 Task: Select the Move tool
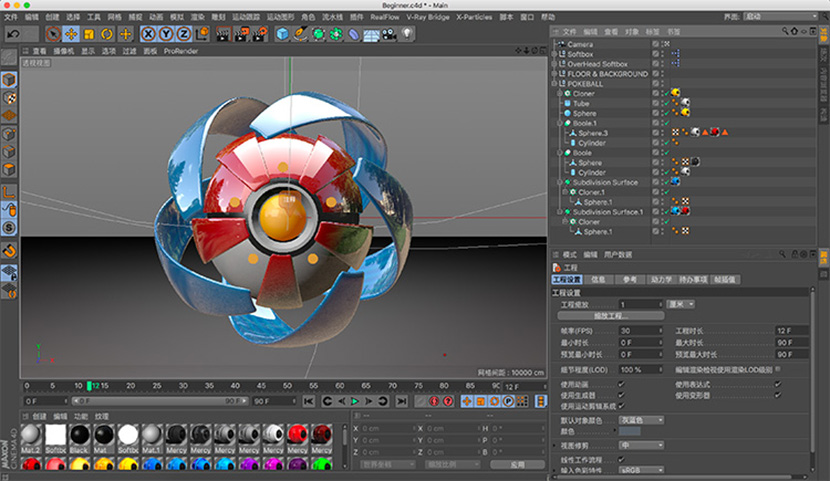pos(71,34)
